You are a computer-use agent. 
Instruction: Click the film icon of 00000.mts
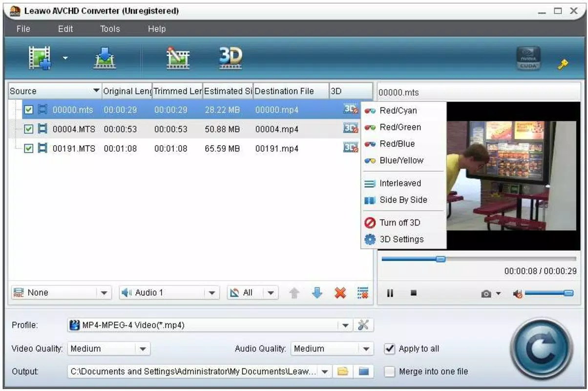coord(43,109)
